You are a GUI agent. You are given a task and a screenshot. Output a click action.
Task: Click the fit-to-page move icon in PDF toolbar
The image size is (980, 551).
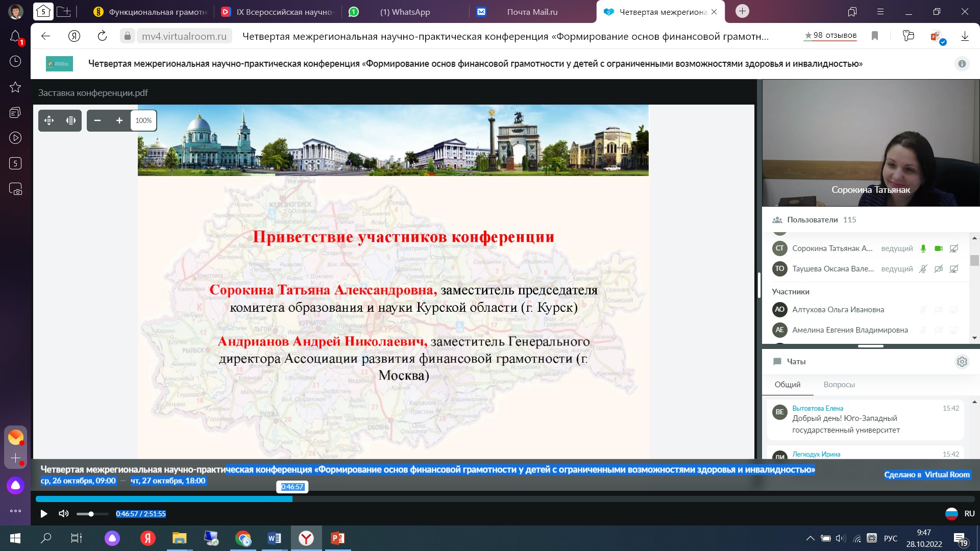coord(49,120)
